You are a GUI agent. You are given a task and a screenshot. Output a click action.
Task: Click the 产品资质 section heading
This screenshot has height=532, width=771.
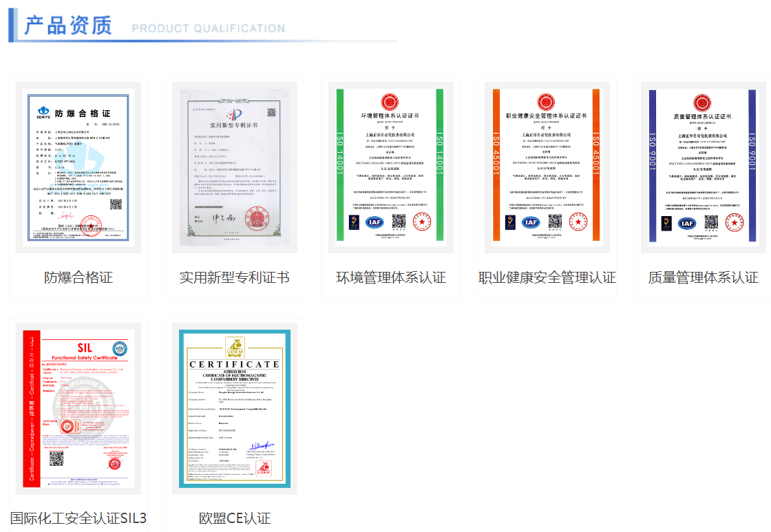pyautogui.click(x=67, y=25)
